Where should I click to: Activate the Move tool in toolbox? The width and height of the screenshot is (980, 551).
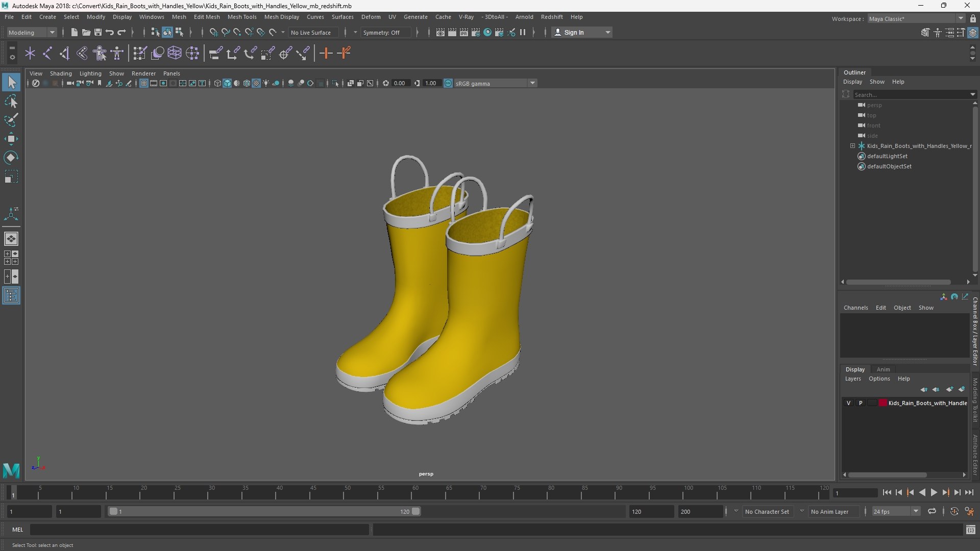pos(11,139)
